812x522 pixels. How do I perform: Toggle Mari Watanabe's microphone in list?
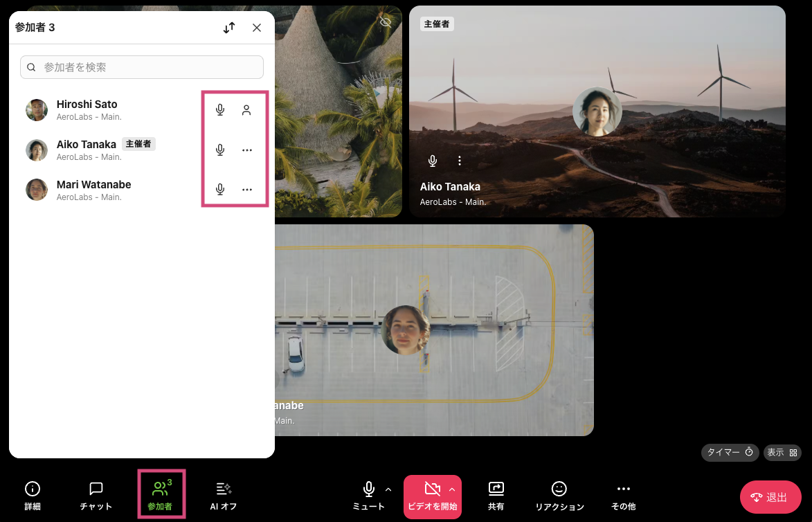tap(220, 189)
